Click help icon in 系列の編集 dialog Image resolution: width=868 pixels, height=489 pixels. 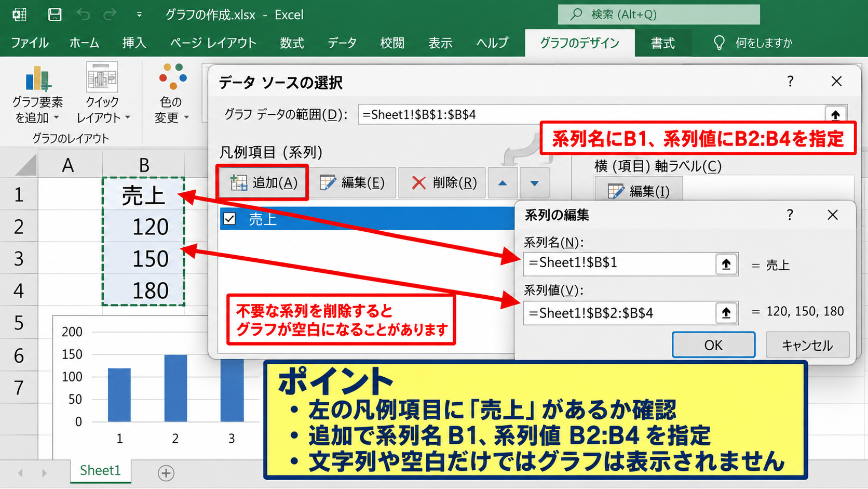coord(790,215)
